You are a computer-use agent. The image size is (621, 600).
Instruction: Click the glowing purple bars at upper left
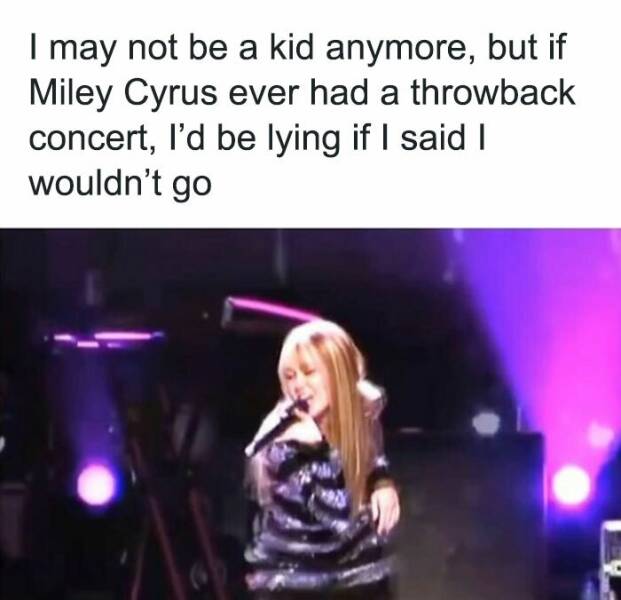[104, 339]
